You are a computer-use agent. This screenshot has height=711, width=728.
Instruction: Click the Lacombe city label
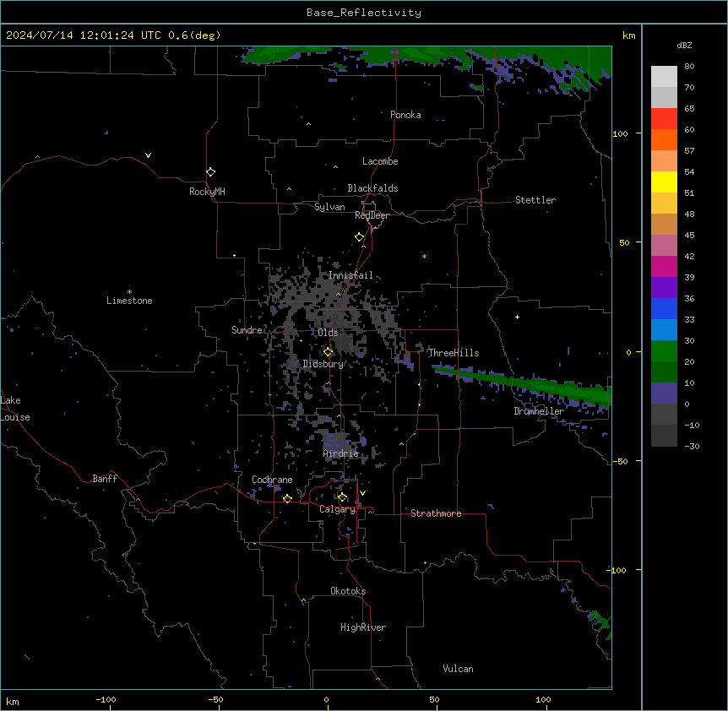click(x=380, y=161)
